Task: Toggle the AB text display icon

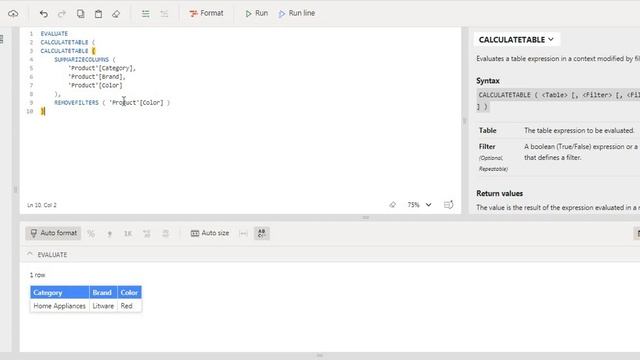Action: (262, 233)
